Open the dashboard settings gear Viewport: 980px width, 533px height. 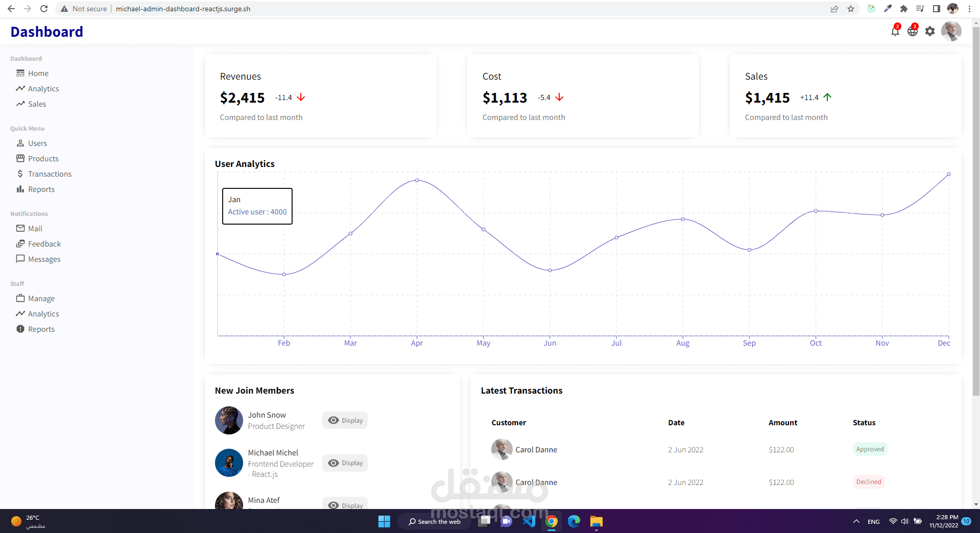pyautogui.click(x=930, y=31)
